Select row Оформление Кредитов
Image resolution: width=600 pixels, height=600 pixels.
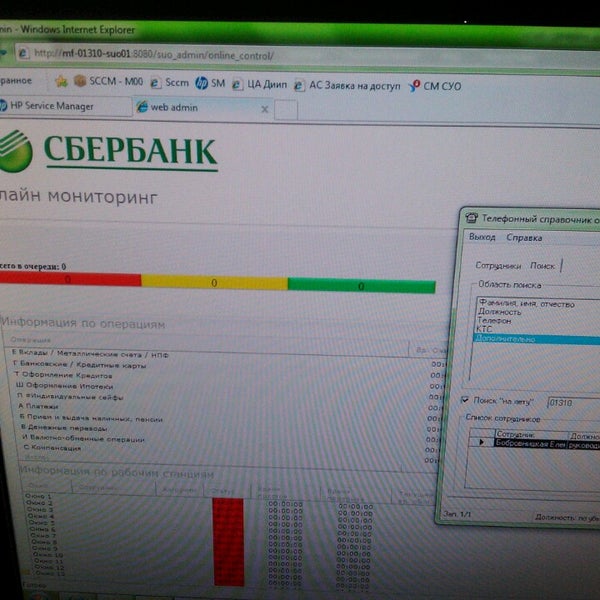click(x=64, y=375)
